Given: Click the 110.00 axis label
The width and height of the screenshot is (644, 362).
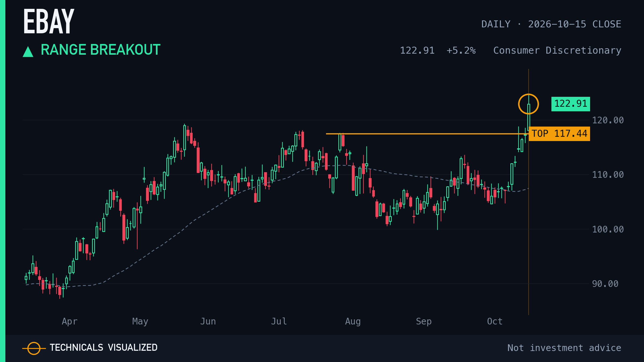Looking at the screenshot, I should point(608,175).
